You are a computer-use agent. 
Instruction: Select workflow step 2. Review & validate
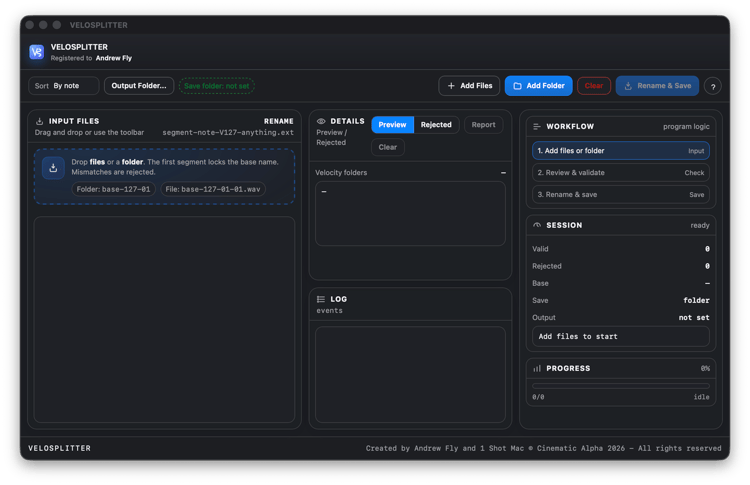[620, 173]
